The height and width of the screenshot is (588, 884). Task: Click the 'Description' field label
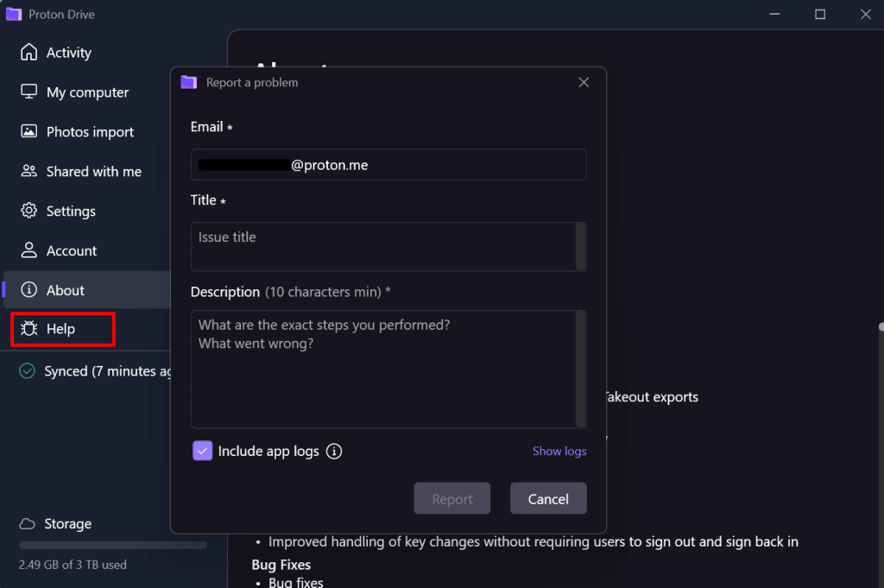[225, 292]
